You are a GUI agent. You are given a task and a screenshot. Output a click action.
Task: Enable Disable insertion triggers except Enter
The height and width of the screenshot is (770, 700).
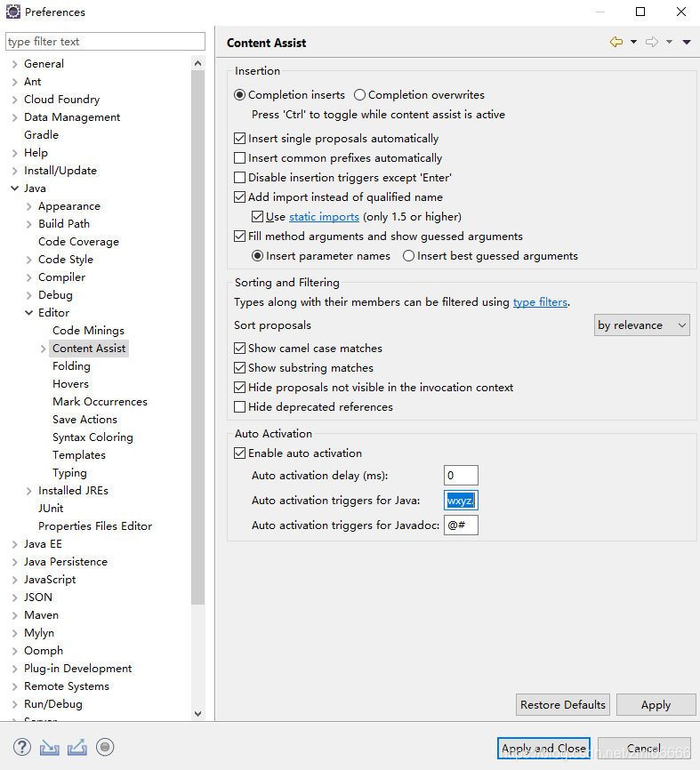(240, 177)
